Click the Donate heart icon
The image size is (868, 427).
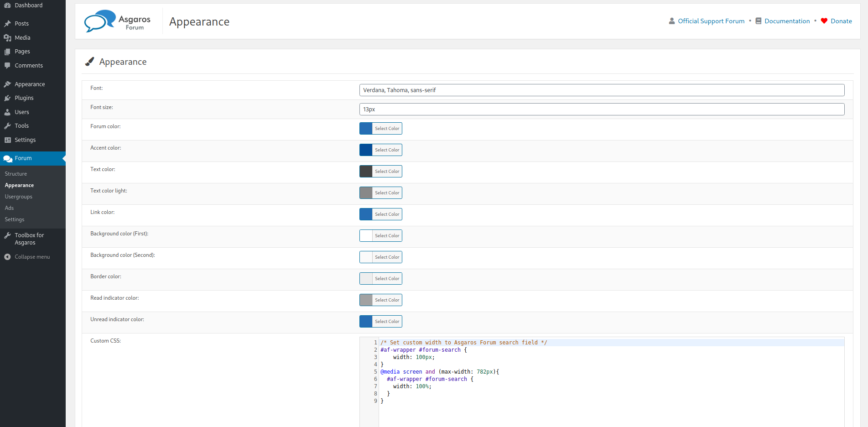tap(823, 21)
